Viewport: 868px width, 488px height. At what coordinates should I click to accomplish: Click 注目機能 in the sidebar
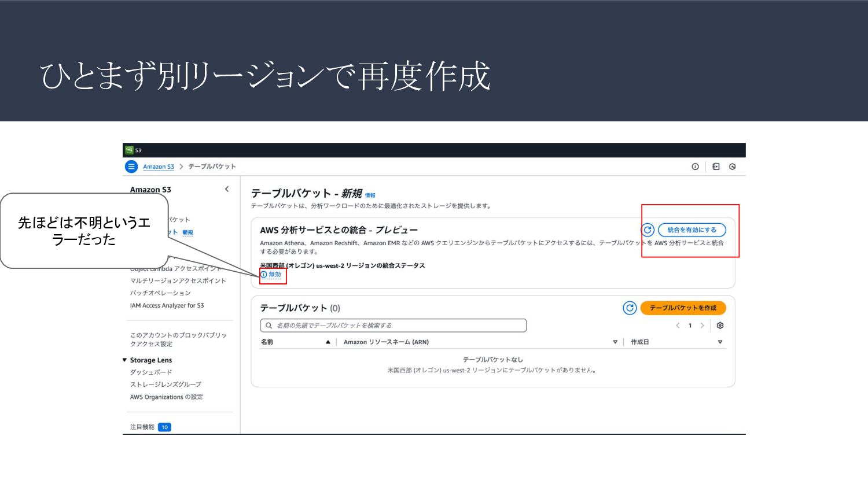pos(142,427)
